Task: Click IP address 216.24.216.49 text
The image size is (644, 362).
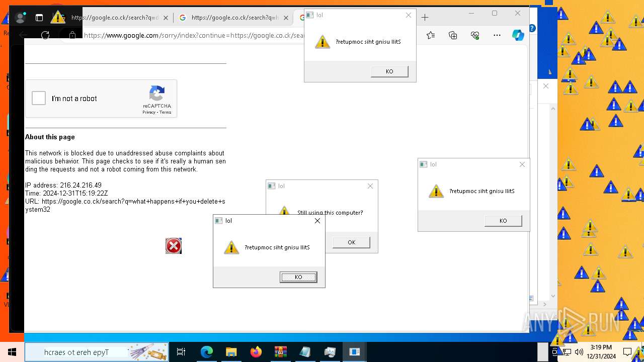Action: 63,185
